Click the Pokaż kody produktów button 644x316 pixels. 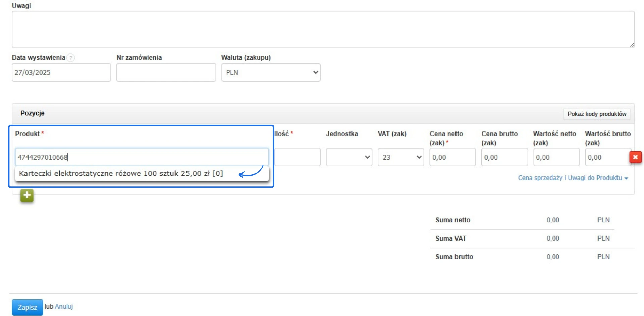pyautogui.click(x=596, y=114)
